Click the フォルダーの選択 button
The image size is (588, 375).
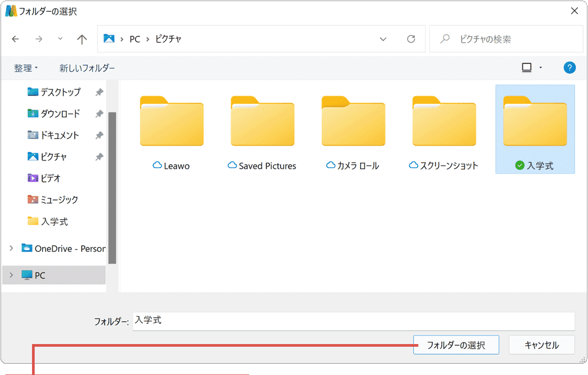[456, 345]
